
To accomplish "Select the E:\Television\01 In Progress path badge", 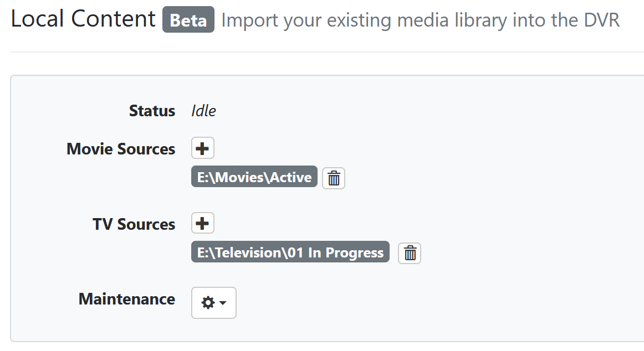I will (x=290, y=252).
